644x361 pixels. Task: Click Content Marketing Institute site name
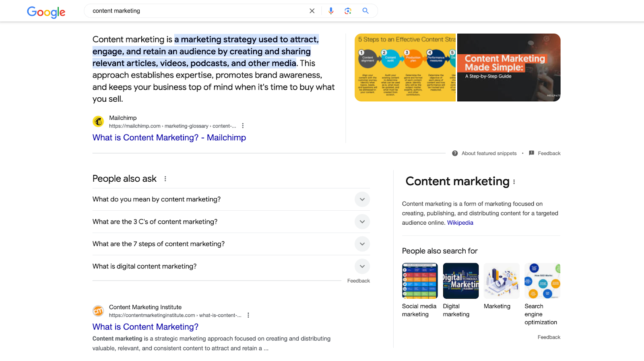pos(145,307)
